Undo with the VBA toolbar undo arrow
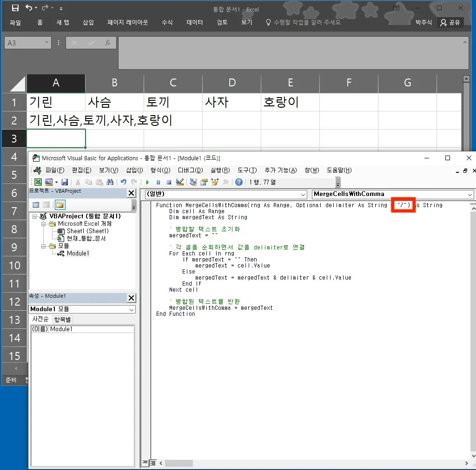Viewport: 476px width, 470px height. (123, 182)
